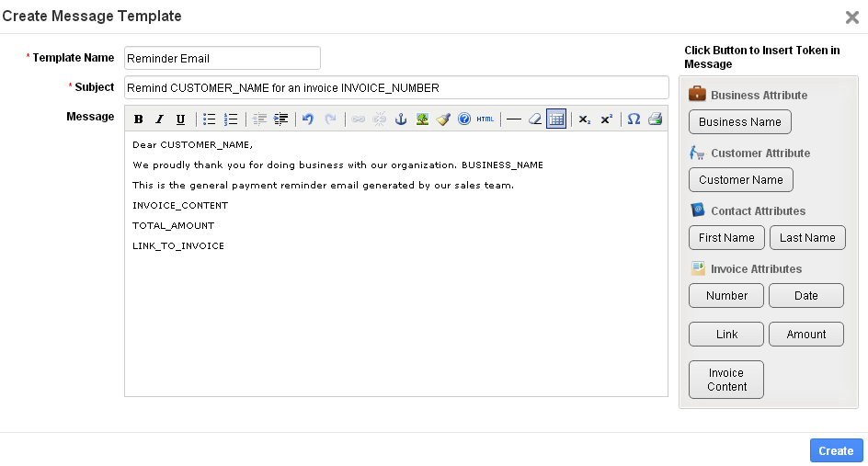Screen dimensions: 868x466
Task: Apply superscript formatting
Action: pos(607,119)
